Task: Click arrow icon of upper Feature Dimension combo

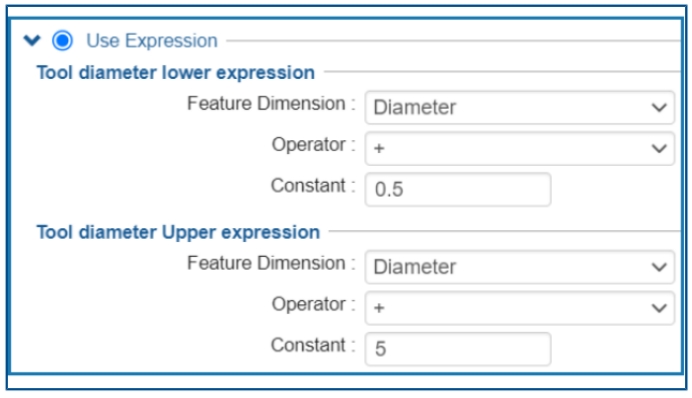Action: 659,267
